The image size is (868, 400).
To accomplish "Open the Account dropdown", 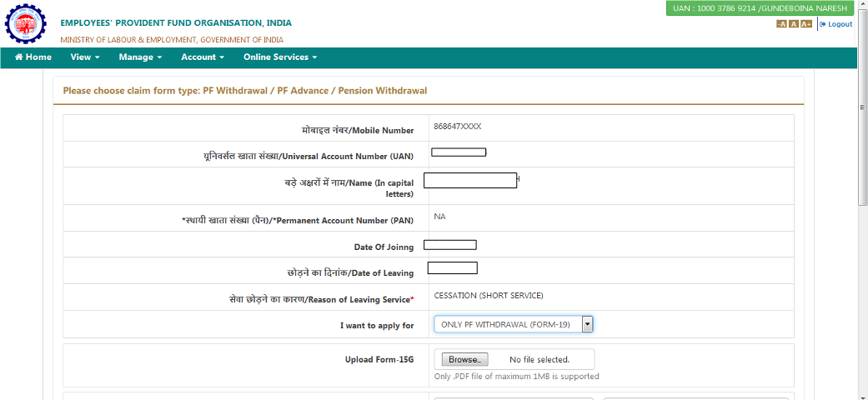I will pos(203,57).
